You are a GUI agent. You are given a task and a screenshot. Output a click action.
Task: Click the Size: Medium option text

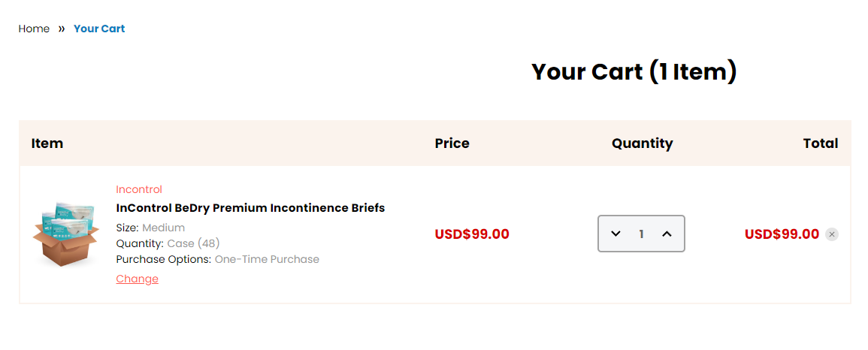pos(150,228)
